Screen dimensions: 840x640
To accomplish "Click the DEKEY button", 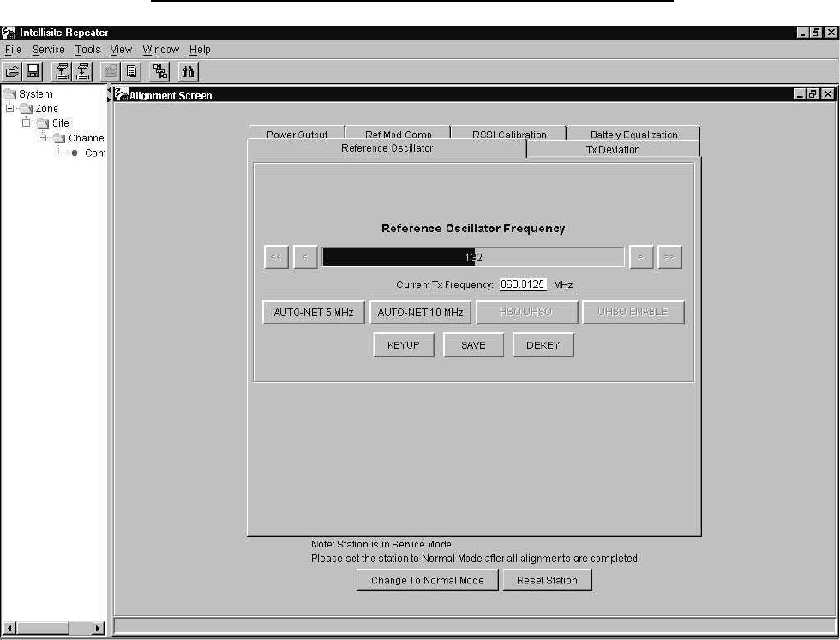I will coord(543,345).
